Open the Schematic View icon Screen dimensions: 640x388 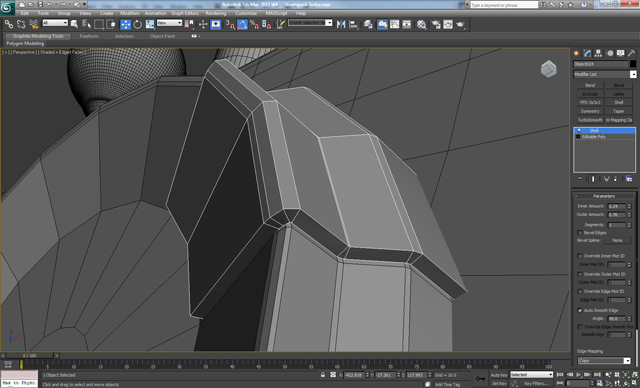point(407,24)
